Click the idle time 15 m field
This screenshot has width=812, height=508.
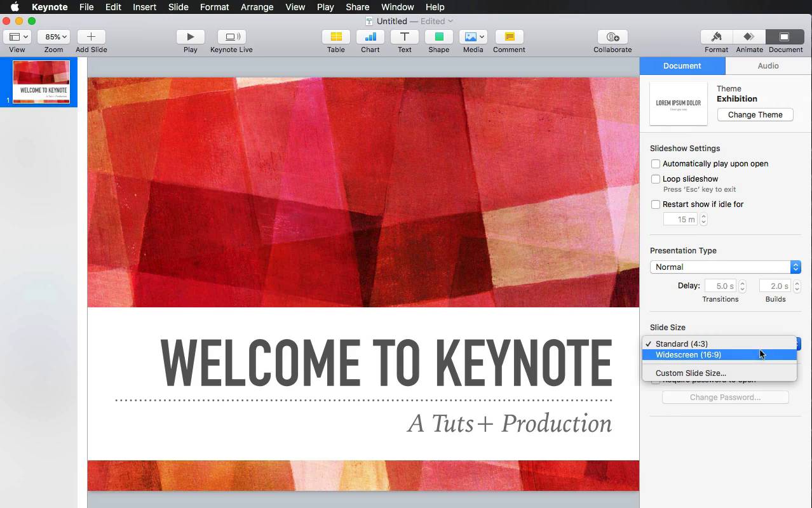680,219
